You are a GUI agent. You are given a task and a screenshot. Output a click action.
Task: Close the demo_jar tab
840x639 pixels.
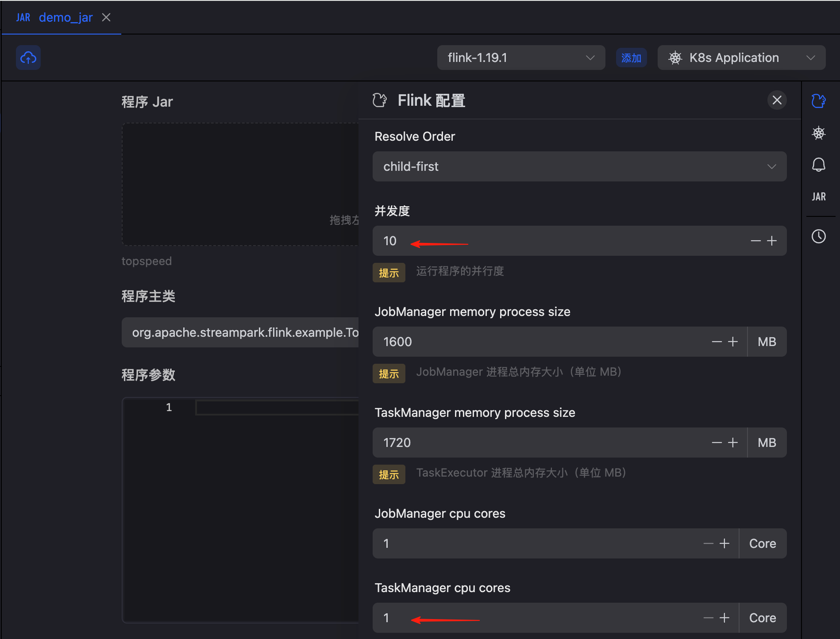click(106, 17)
